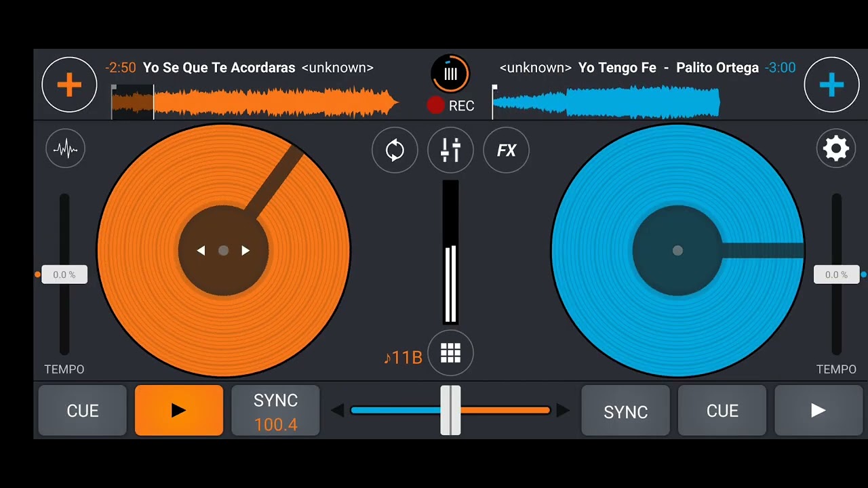This screenshot has height=488, width=868.
Task: Load a track with the blue plus button
Action: (831, 85)
